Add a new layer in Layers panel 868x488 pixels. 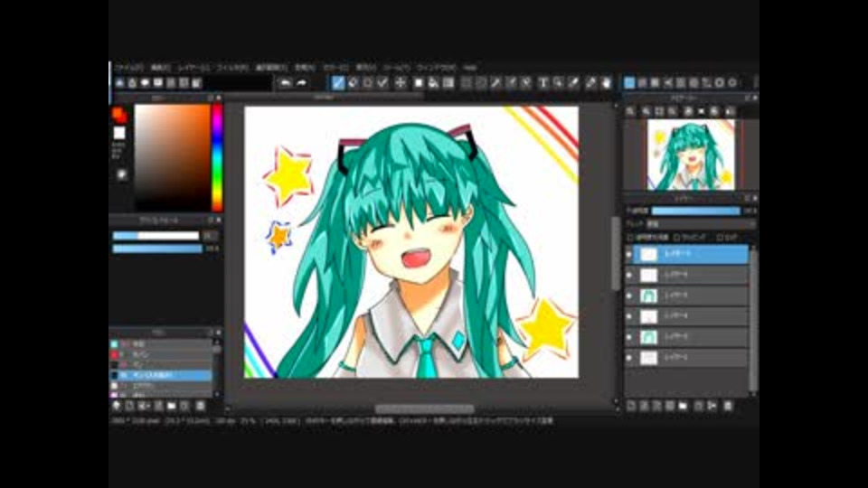coord(631,406)
